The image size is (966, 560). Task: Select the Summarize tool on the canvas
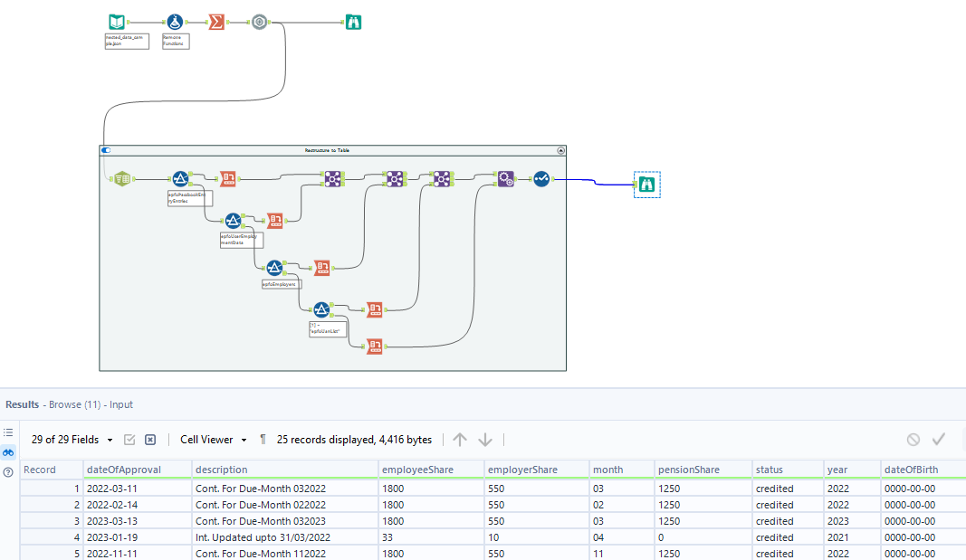pos(216,23)
